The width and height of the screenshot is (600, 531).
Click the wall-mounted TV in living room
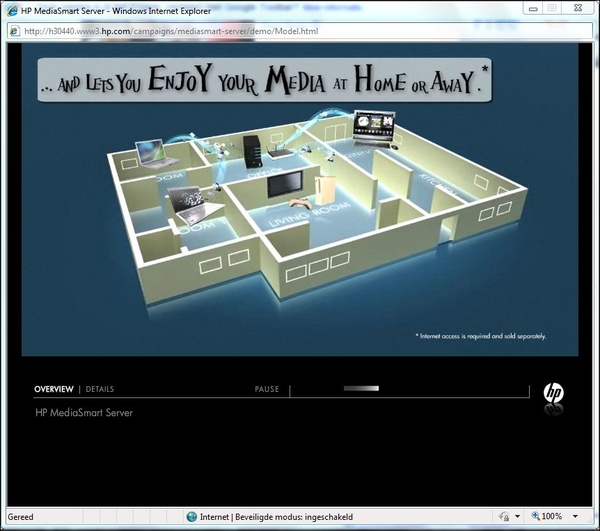[285, 184]
